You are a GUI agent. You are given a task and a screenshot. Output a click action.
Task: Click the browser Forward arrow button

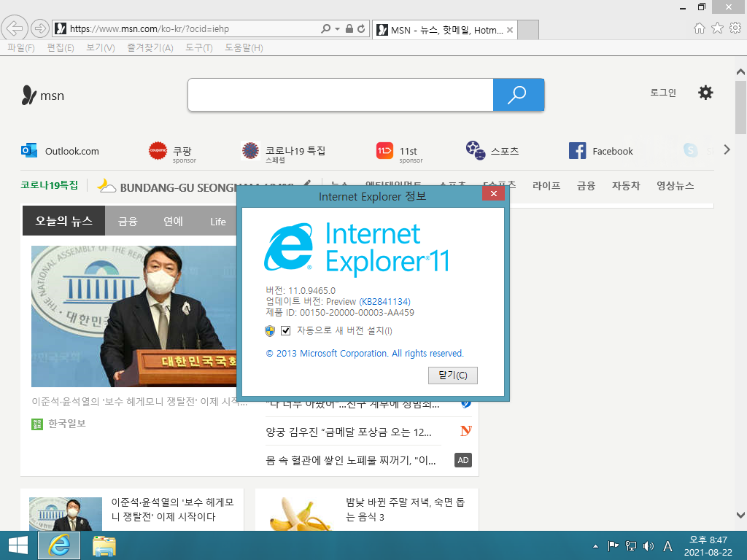point(40,28)
